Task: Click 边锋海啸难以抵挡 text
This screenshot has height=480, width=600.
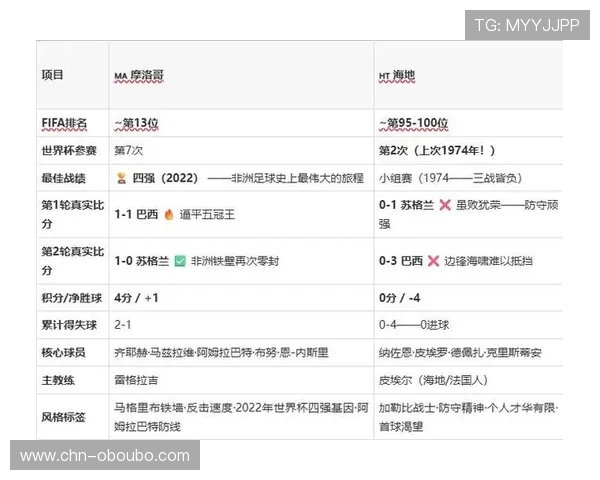Action: [488, 261]
